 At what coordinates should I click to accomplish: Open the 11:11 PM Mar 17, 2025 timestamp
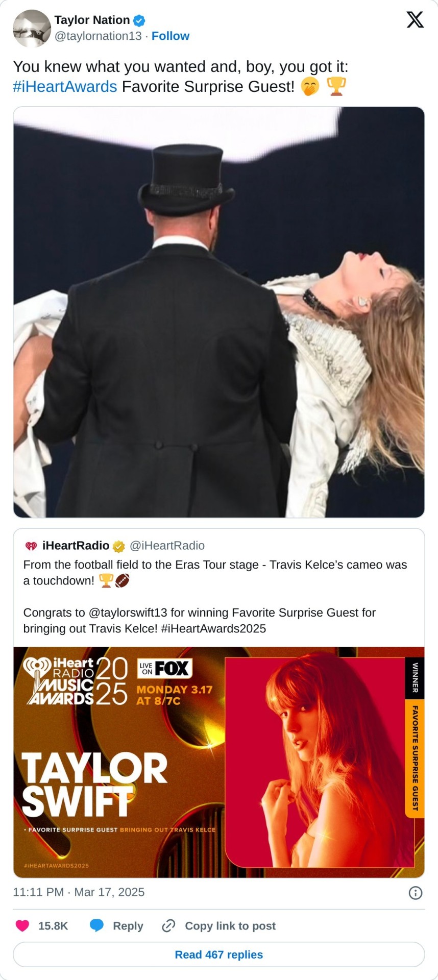tap(79, 892)
